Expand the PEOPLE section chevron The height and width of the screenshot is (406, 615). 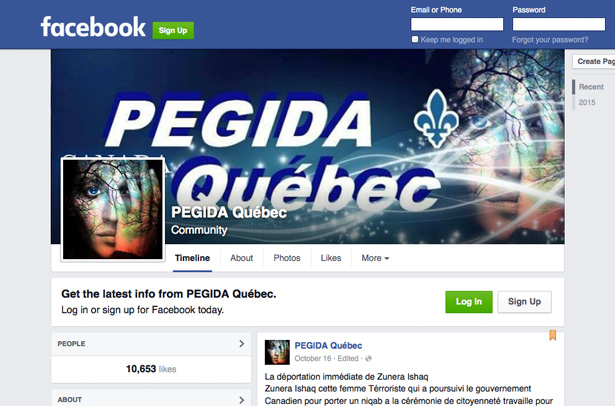click(x=242, y=344)
